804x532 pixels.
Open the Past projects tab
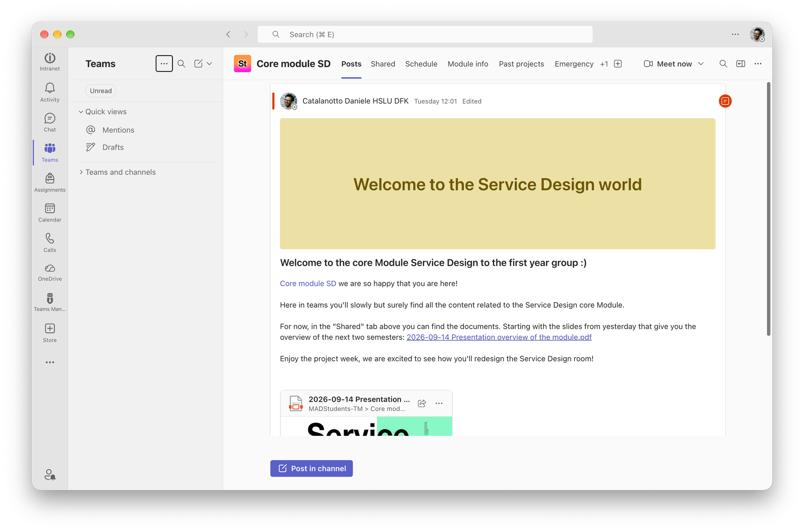pos(521,64)
